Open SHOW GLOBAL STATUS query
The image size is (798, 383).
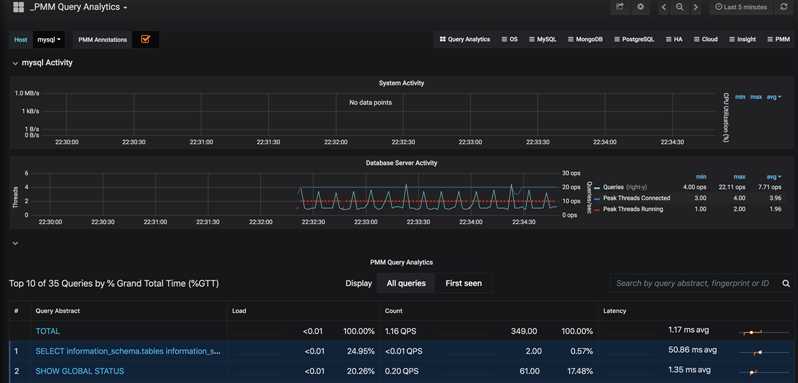coord(79,371)
